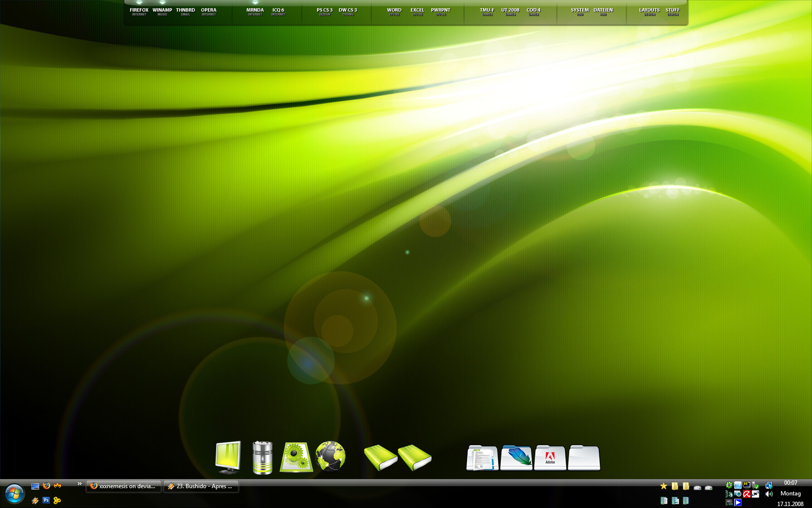Open the blue feather folder in dock

point(516,458)
